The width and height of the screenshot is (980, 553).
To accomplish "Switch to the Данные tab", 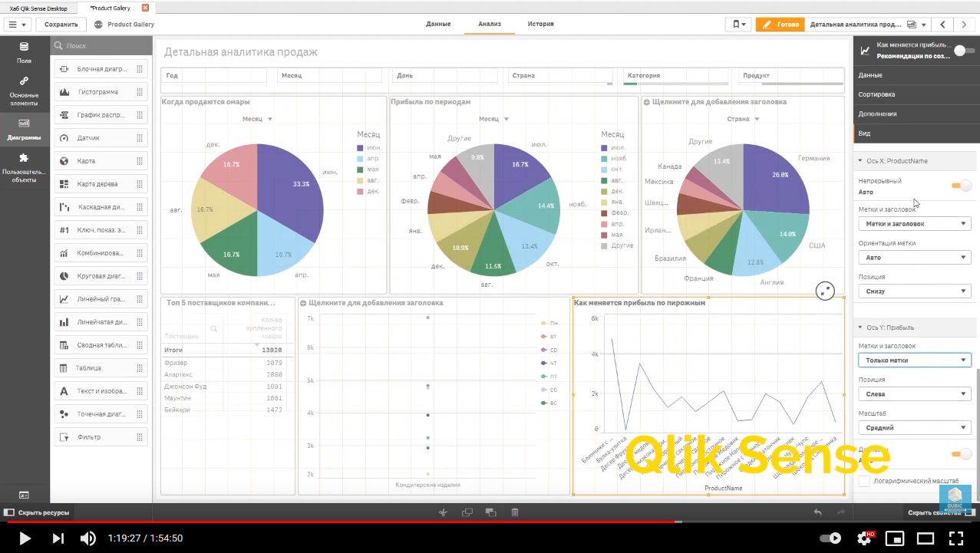I will tap(438, 25).
